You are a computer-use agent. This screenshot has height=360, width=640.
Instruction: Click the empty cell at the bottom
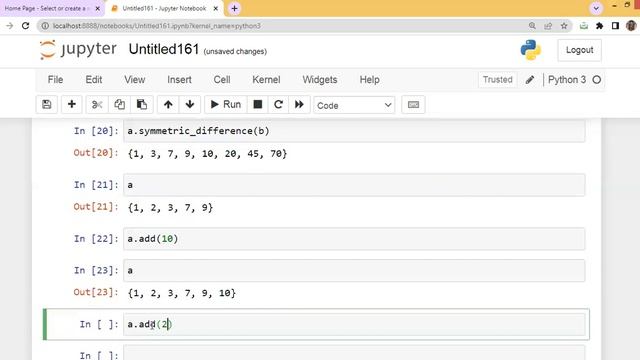354,353
